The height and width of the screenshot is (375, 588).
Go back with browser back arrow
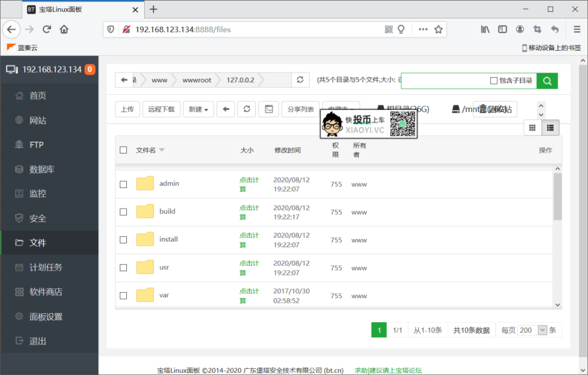pyautogui.click(x=11, y=29)
